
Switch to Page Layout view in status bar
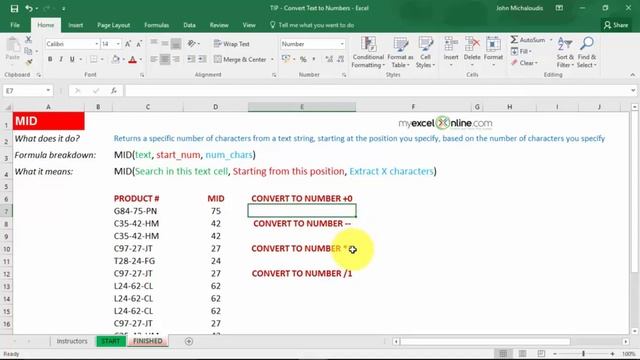[x=522, y=353]
